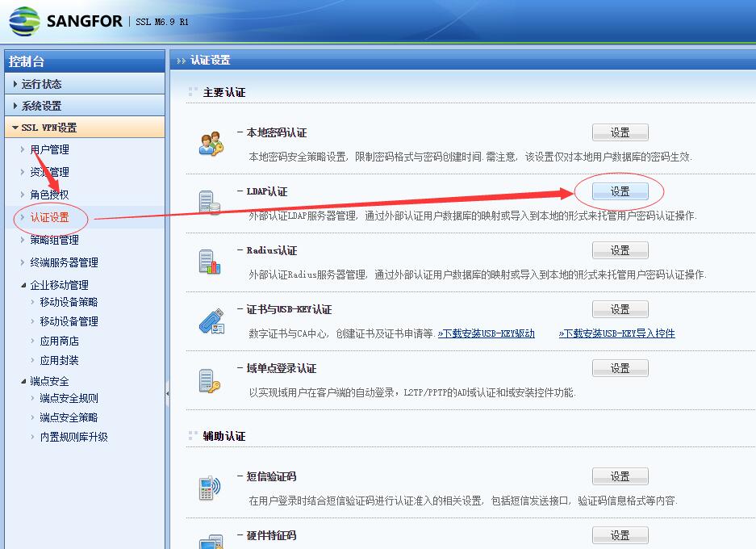Open 应用封装 menu item
Image resolution: width=756 pixels, height=549 pixels.
tap(60, 360)
